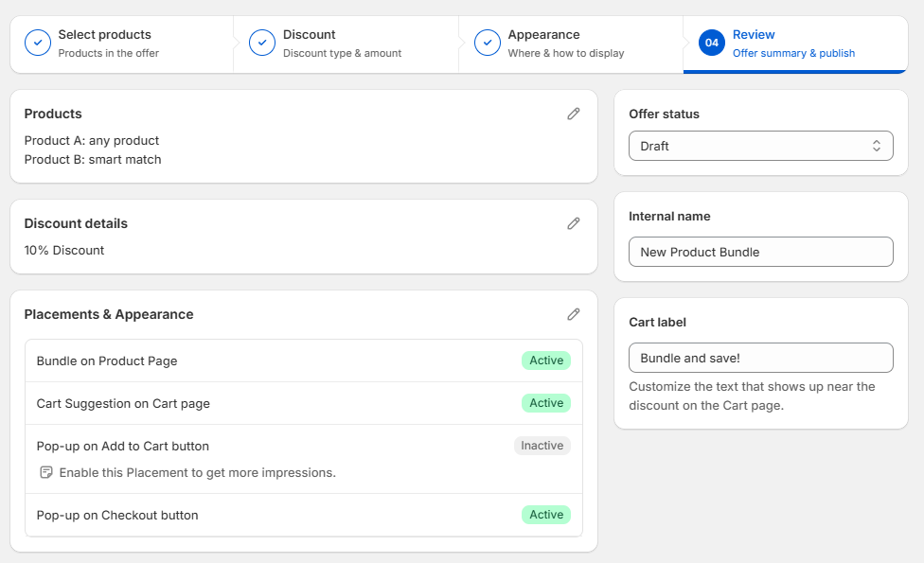924x563 pixels.
Task: Select Pop-up on Checkout button text
Action: coord(117,516)
